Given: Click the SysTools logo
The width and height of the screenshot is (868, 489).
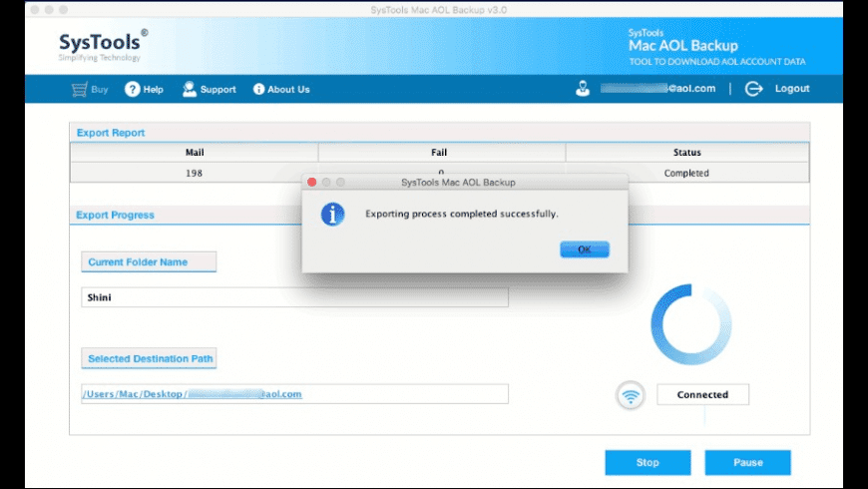Looking at the screenshot, I should click(x=104, y=46).
